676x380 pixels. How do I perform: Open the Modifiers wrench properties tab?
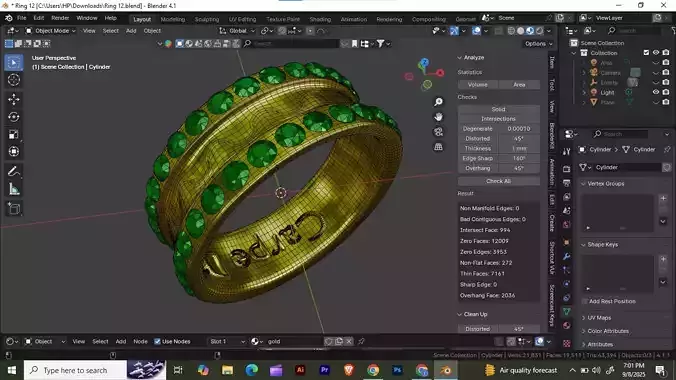566,256
